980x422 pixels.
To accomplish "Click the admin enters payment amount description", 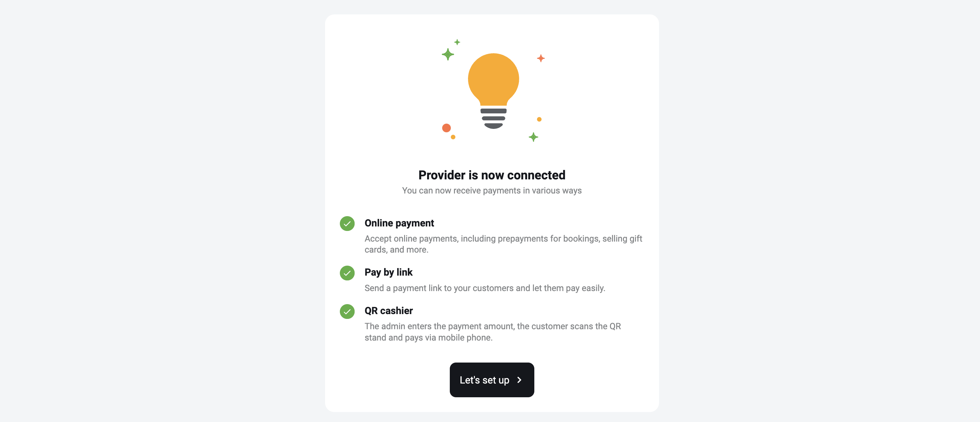I will point(493,332).
